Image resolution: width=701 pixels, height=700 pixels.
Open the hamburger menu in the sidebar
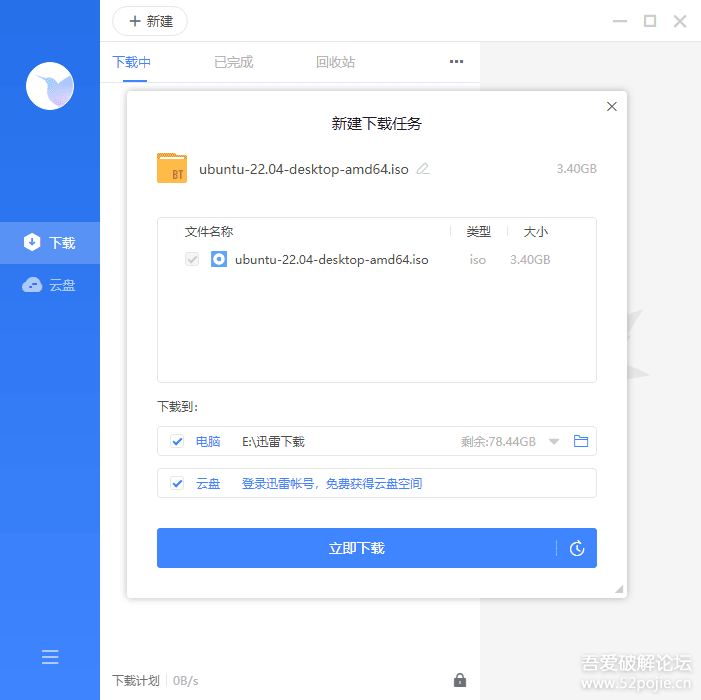click(50, 657)
